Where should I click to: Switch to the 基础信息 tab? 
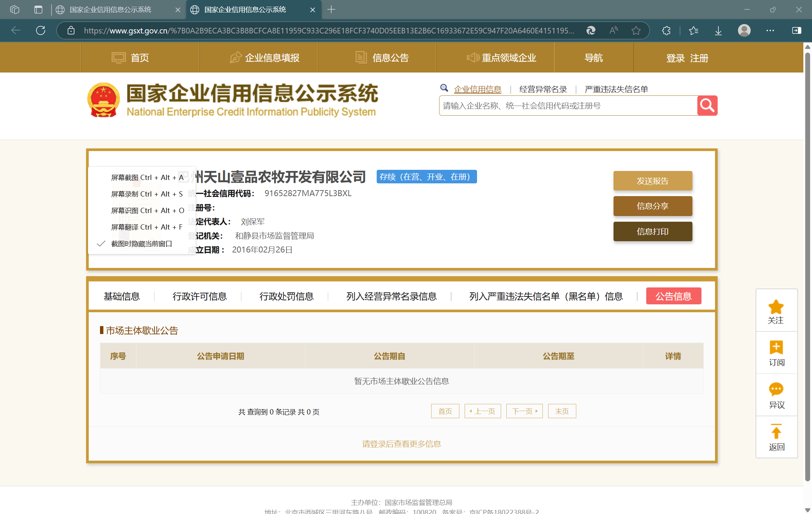pyautogui.click(x=122, y=296)
